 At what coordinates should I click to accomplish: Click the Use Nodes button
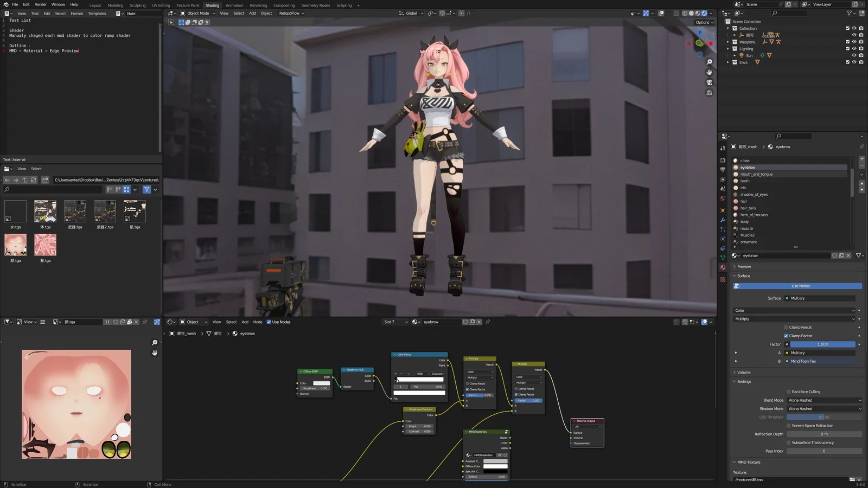coord(800,286)
